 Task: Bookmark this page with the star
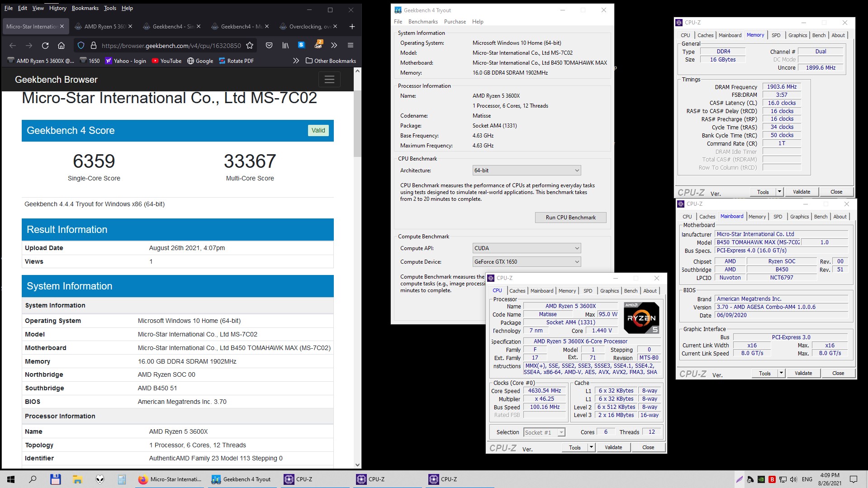tap(250, 45)
